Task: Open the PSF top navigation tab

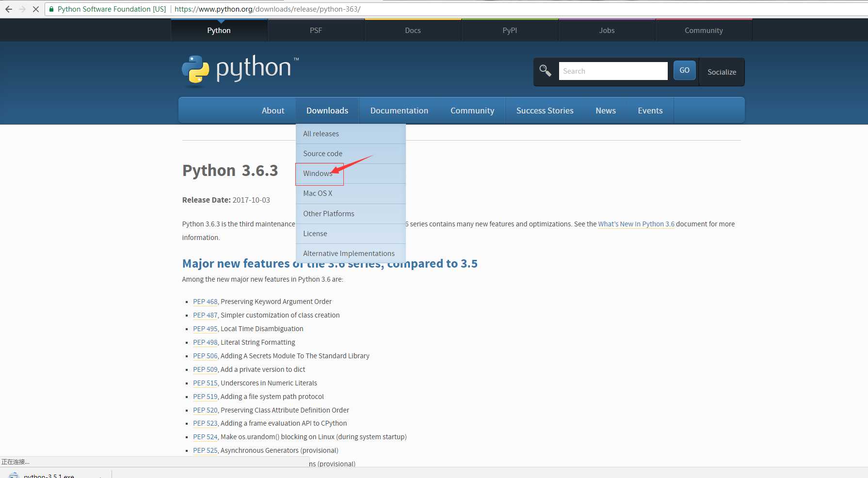Action: point(316,30)
